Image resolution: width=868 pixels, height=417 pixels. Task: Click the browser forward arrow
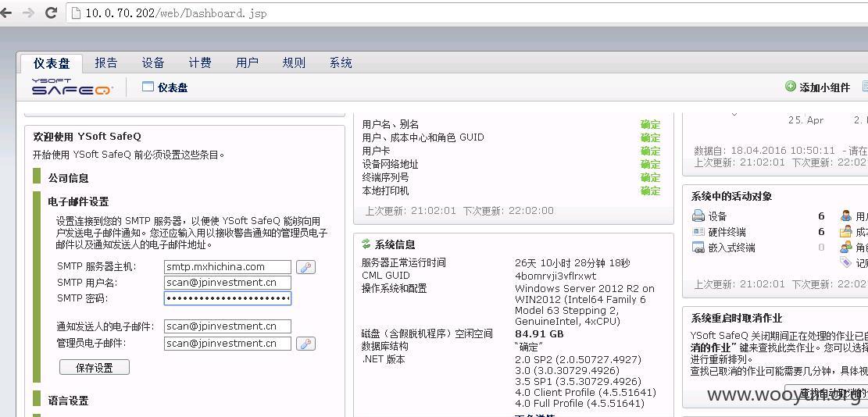pyautogui.click(x=28, y=12)
